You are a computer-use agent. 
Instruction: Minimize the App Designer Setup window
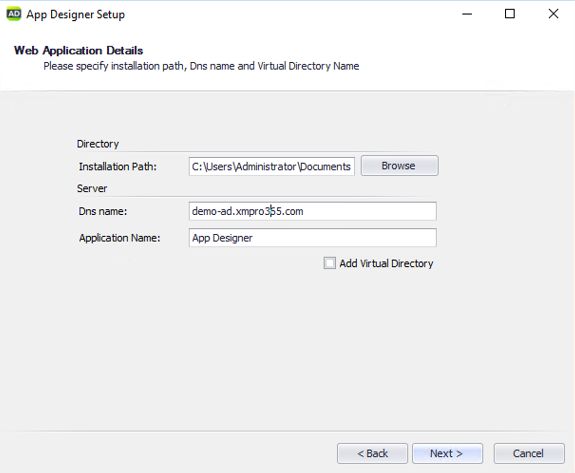coord(467,14)
